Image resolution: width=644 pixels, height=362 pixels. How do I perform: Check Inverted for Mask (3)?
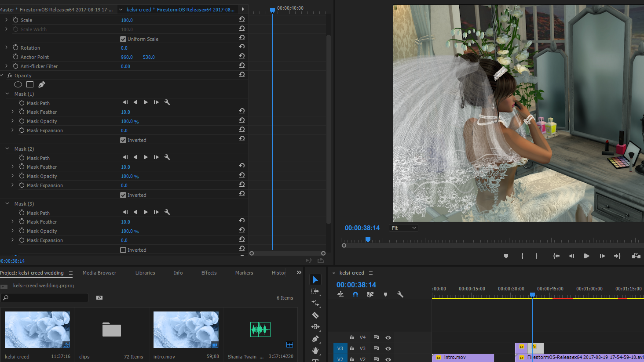pos(123,250)
